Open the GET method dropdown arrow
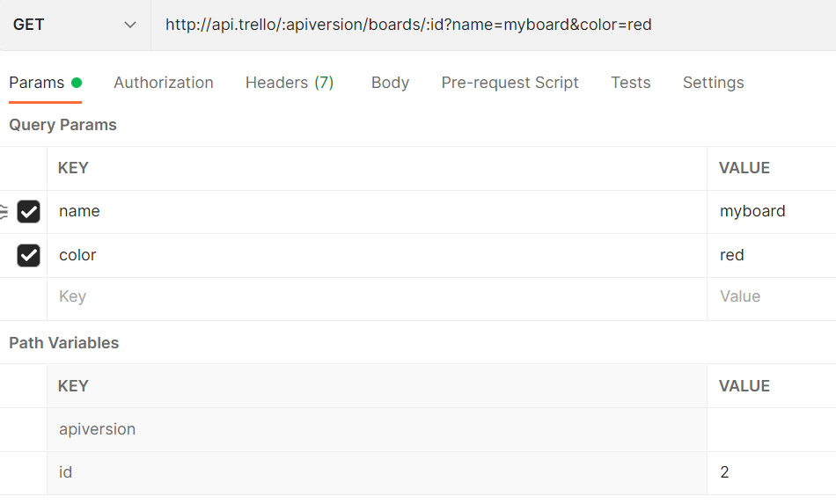Viewport: 836px width, 504px height. tap(129, 25)
